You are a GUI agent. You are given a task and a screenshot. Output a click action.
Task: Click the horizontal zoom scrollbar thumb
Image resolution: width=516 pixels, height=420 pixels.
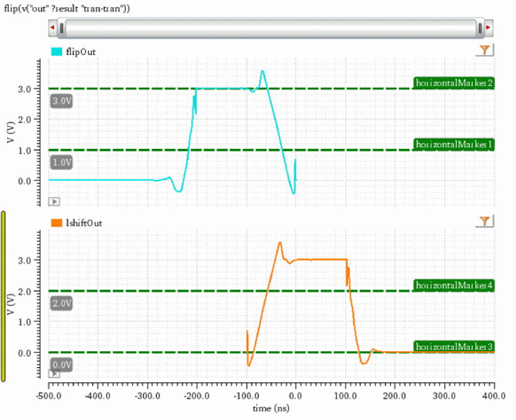(270, 29)
